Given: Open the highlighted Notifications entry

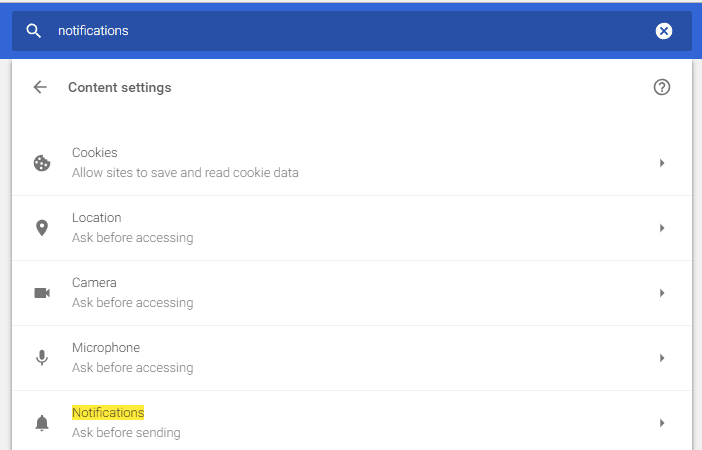Looking at the screenshot, I should pos(108,413).
